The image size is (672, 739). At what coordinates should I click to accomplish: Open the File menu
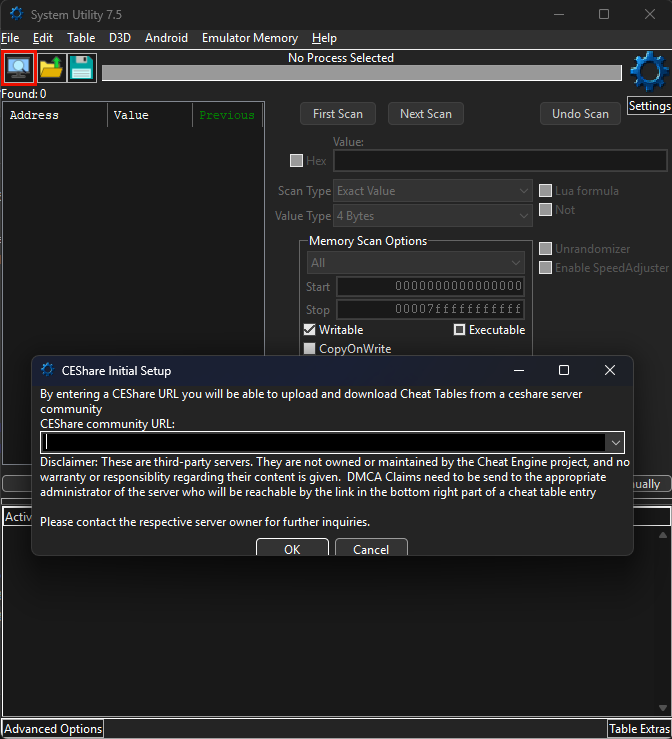tap(10, 38)
